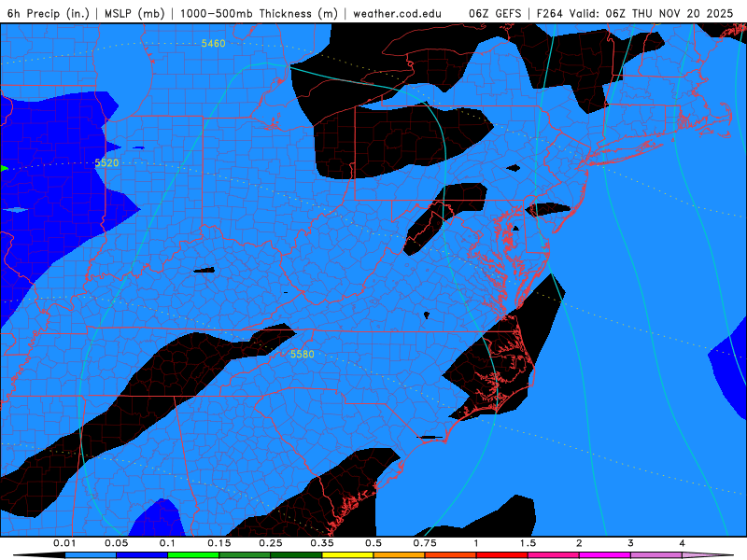Click the 0.01 legend value
Image resolution: width=747 pixels, height=560 pixels.
point(64,543)
